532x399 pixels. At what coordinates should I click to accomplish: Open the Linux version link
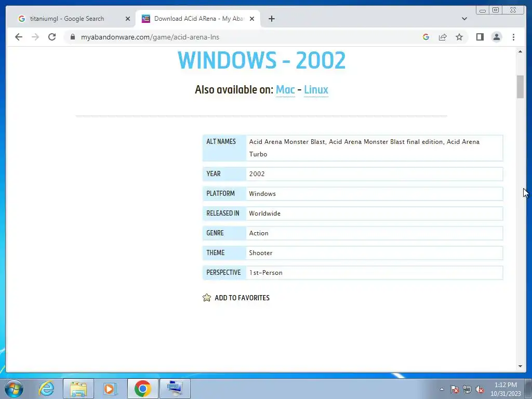tap(316, 89)
